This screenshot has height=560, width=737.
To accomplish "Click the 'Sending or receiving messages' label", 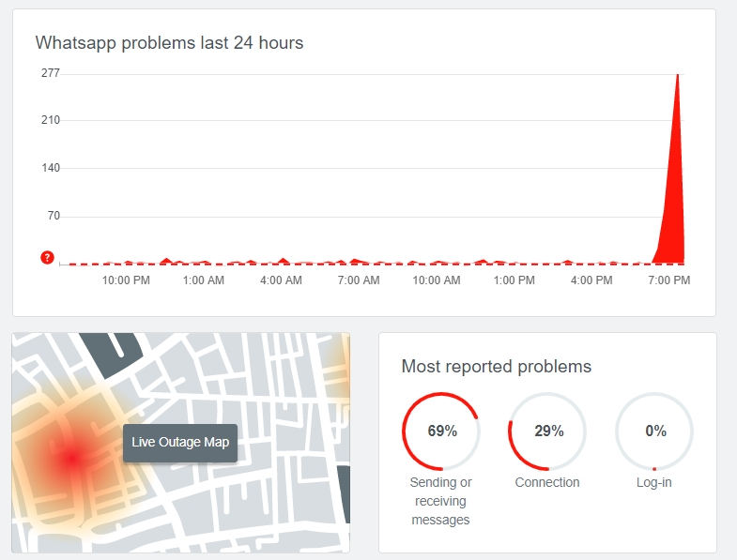I will point(441,501).
